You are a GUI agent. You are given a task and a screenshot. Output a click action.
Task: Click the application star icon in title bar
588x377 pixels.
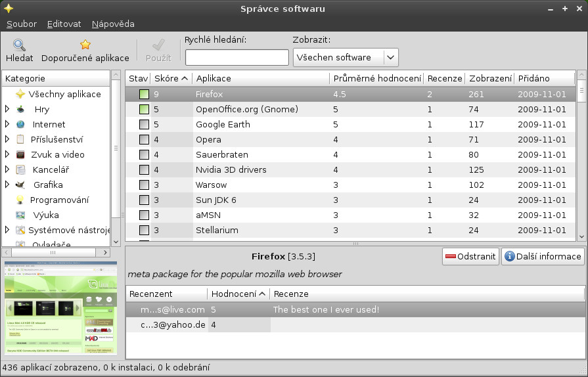[9, 9]
